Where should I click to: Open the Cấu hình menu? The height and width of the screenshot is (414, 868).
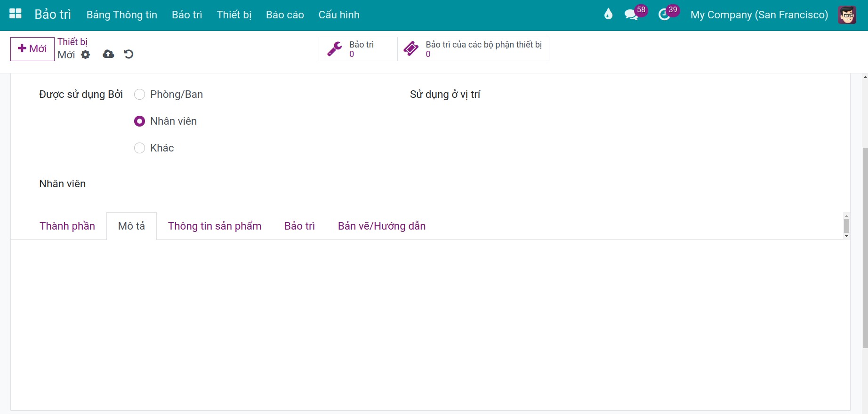pos(339,15)
